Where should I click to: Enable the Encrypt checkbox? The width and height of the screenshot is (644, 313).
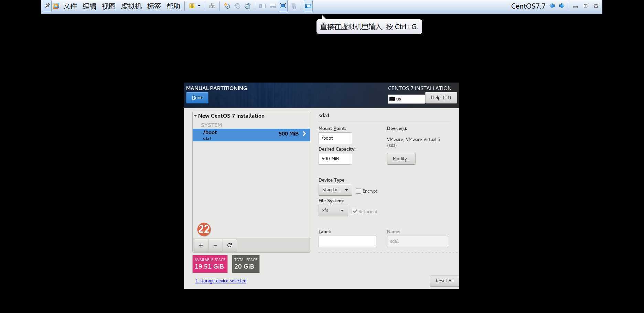[358, 191]
